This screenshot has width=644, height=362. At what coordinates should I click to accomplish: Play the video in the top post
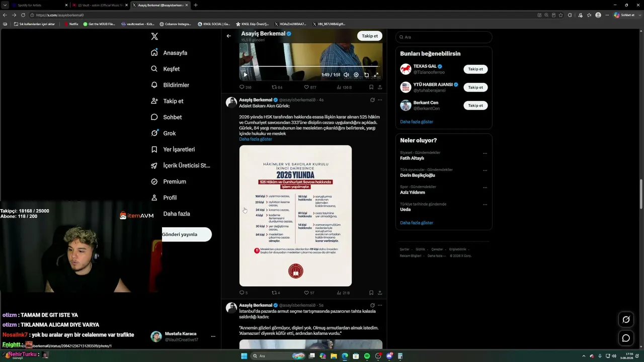[x=246, y=74]
